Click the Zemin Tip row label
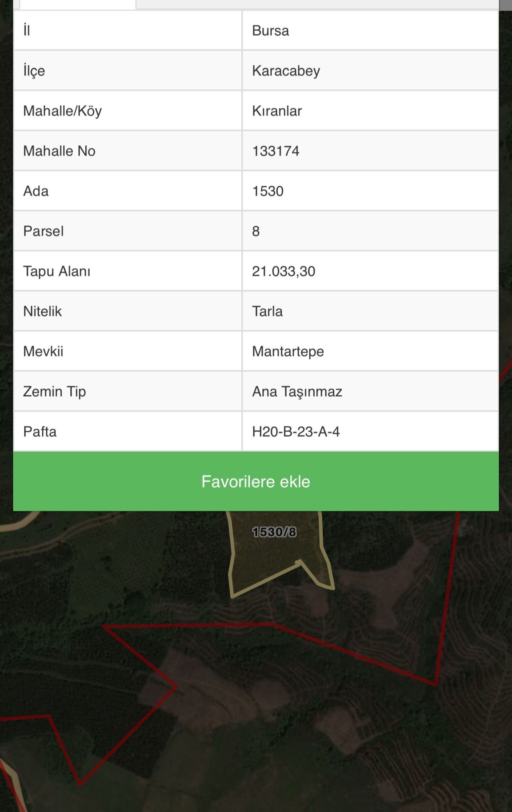512x812 pixels. [54, 391]
